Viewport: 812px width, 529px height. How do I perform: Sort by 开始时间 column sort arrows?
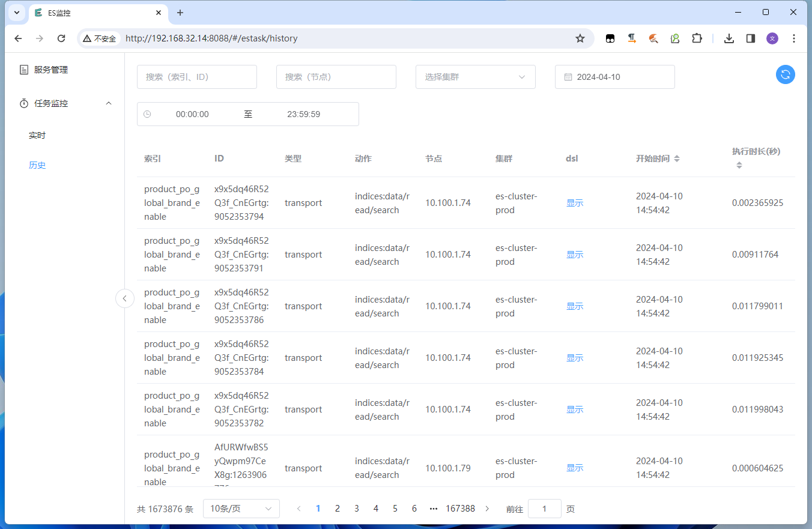pos(677,159)
